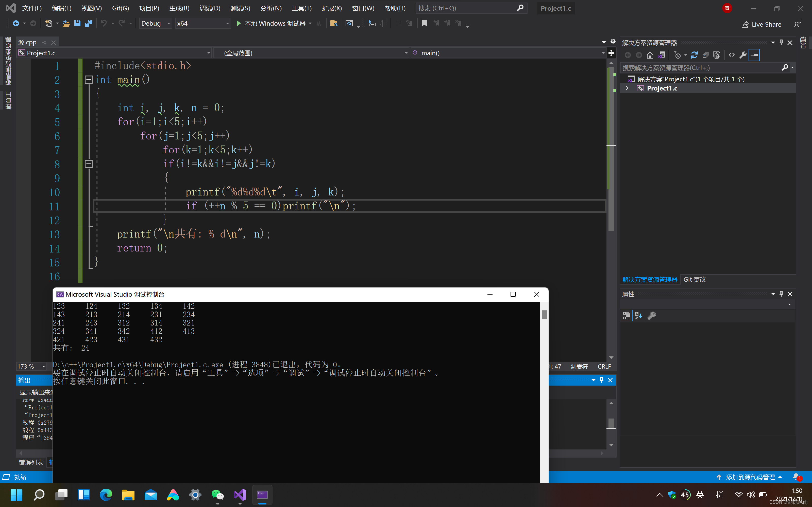Image resolution: width=812 pixels, height=507 pixels.
Task: Expand the Project1.c tree node
Action: [627, 88]
